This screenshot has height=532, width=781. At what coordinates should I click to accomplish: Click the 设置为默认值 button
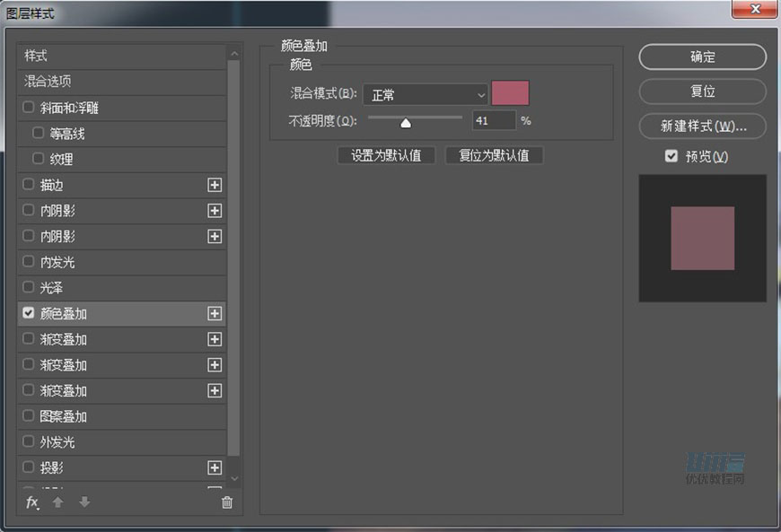pos(386,155)
